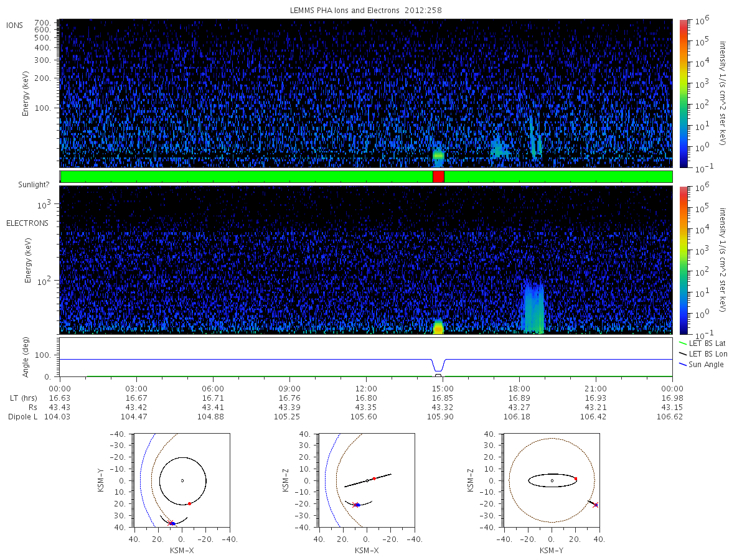Click the electron burst after 18:00 in spectrogram

(533, 307)
